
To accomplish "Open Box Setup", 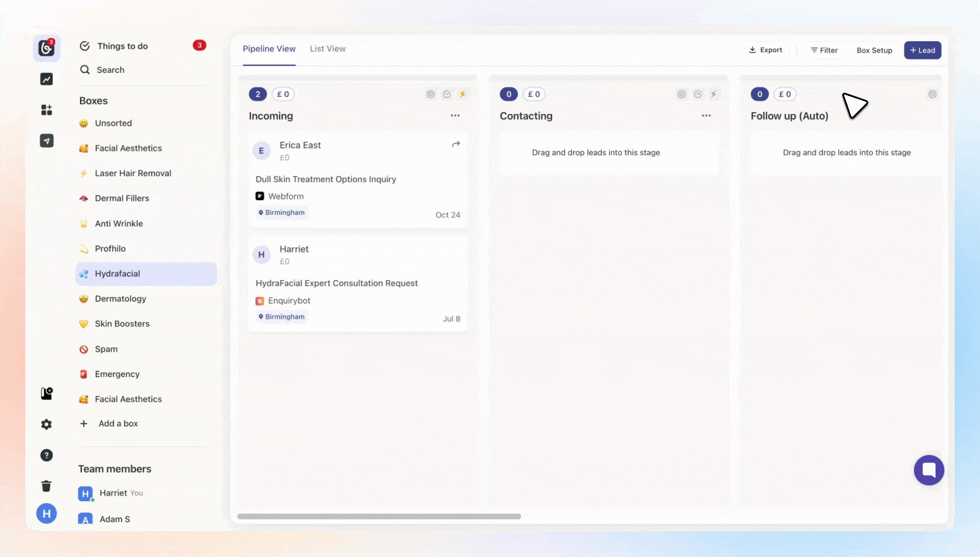I will click(x=874, y=50).
